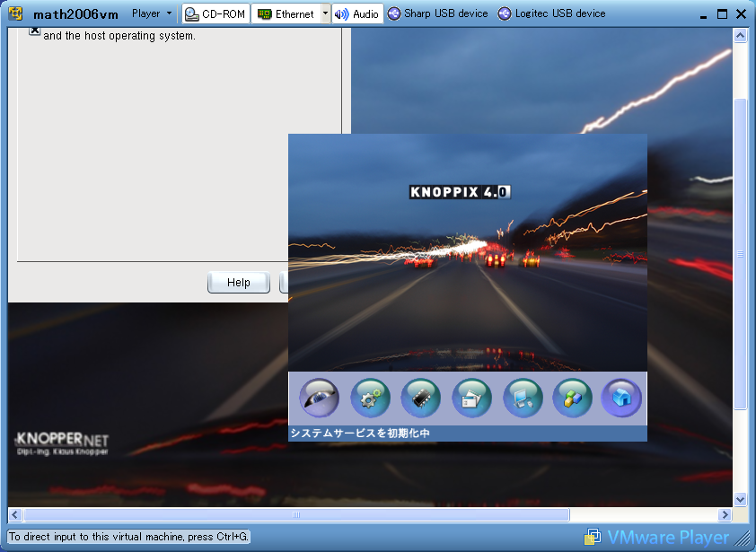Viewport: 756px width, 552px height.
Task: Click the horizontal scrollbar right arrow
Action: click(725, 515)
